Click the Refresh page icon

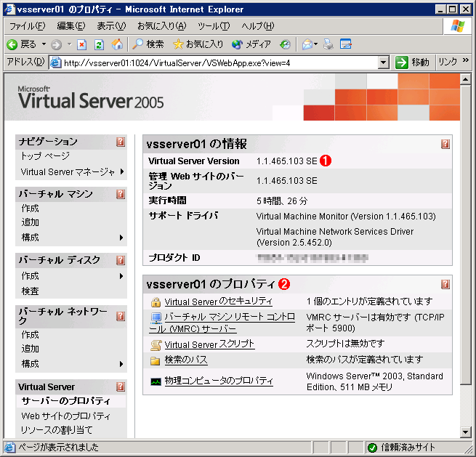point(99,44)
